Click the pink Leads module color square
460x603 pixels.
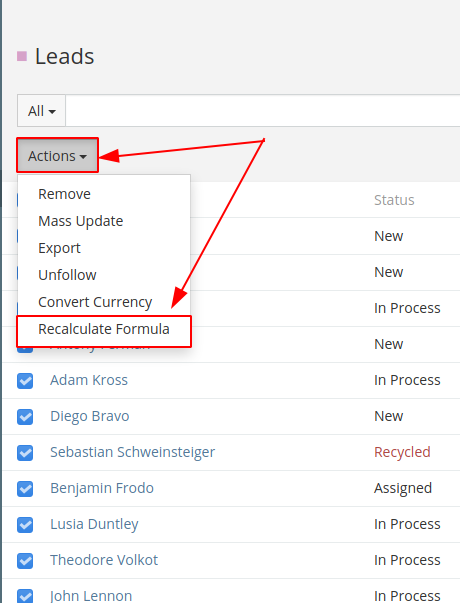[x=22, y=56]
